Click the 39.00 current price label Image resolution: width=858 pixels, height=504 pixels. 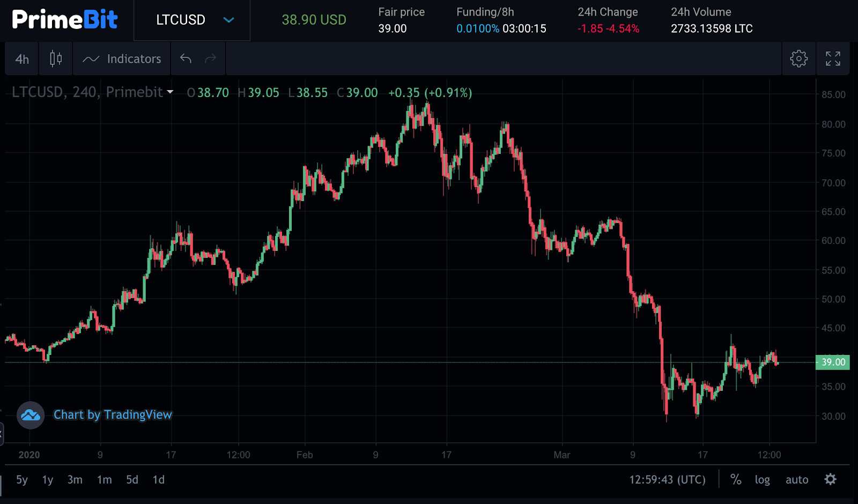pos(833,362)
